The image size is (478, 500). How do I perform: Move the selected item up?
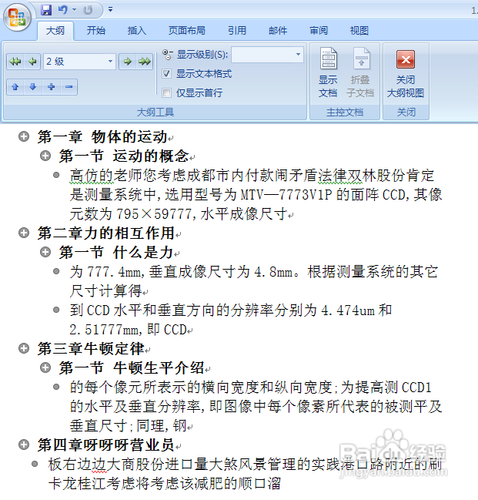click(15, 87)
